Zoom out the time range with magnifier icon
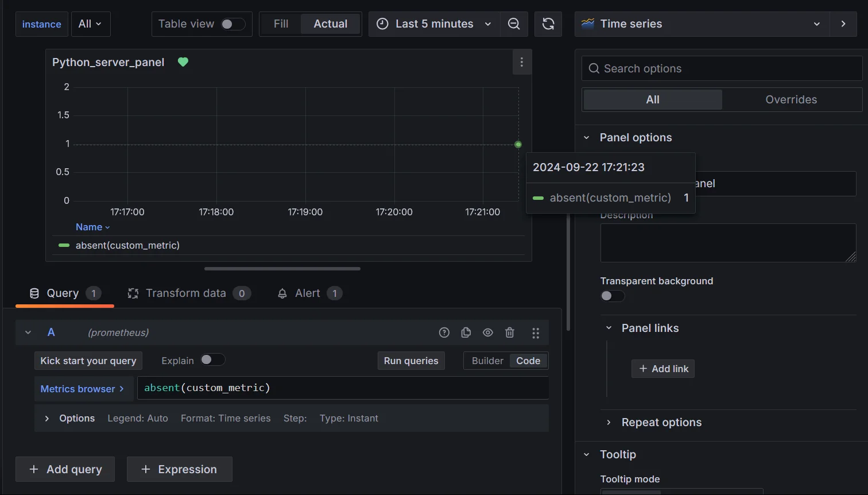Image resolution: width=868 pixels, height=495 pixels. pos(514,24)
